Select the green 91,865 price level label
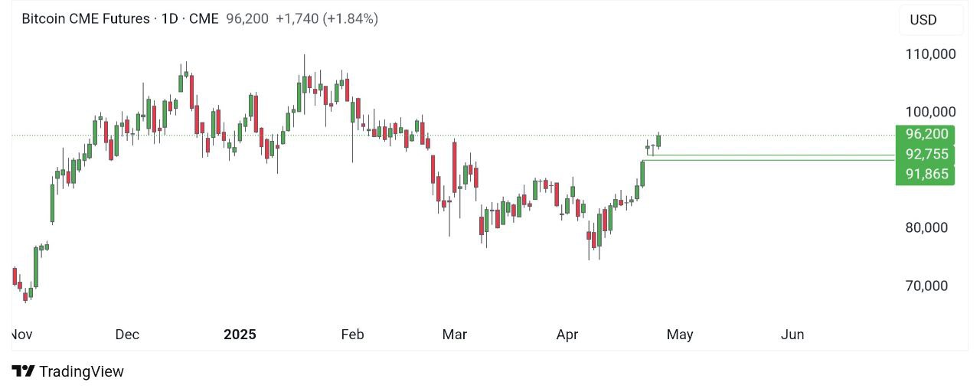The image size is (980, 392). click(x=926, y=174)
